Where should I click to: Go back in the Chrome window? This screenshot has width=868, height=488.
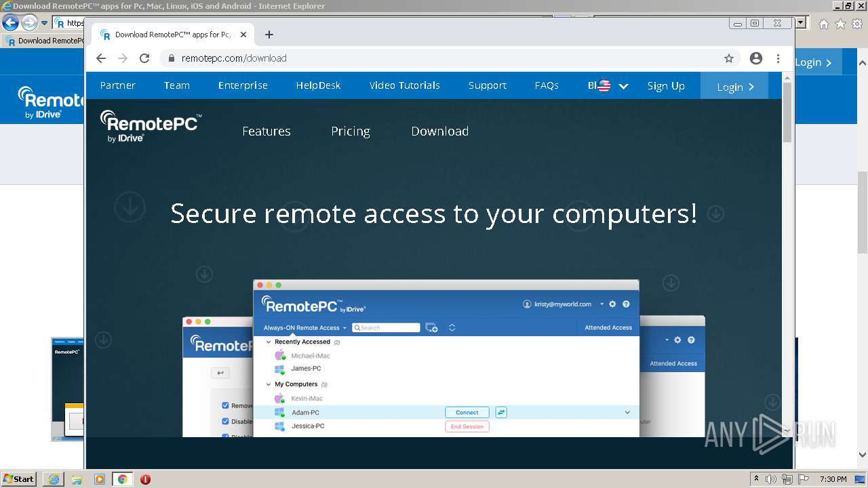click(101, 58)
